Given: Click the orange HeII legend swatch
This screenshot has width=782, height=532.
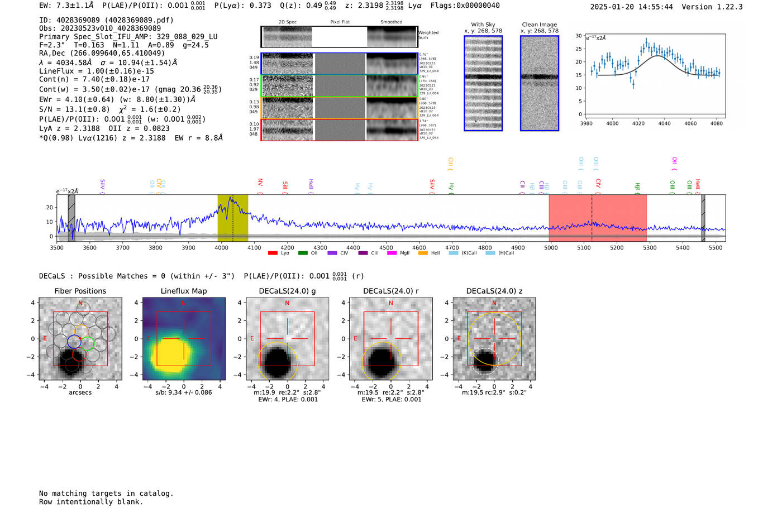Looking at the screenshot, I should click(x=423, y=253).
